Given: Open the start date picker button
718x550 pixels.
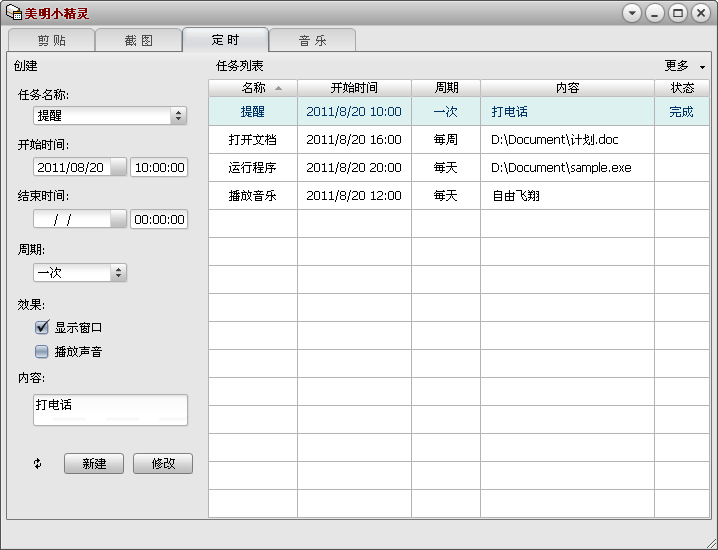Looking at the screenshot, I should tap(118, 167).
